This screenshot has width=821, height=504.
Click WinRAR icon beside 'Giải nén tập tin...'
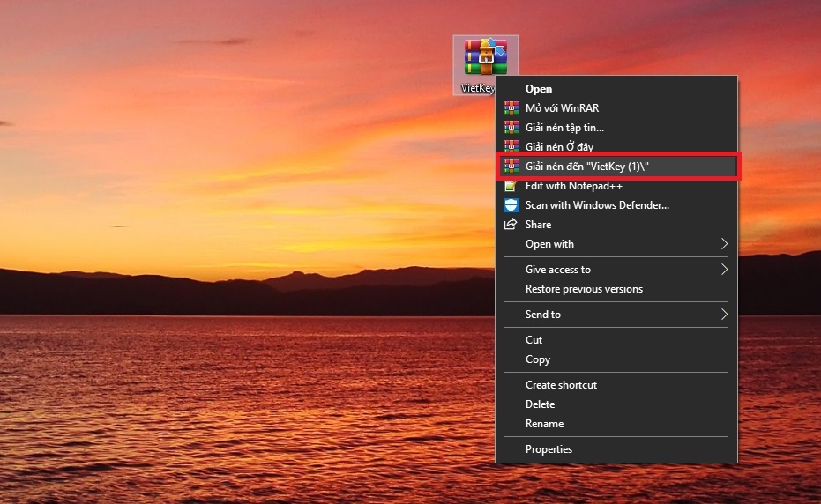[511, 127]
